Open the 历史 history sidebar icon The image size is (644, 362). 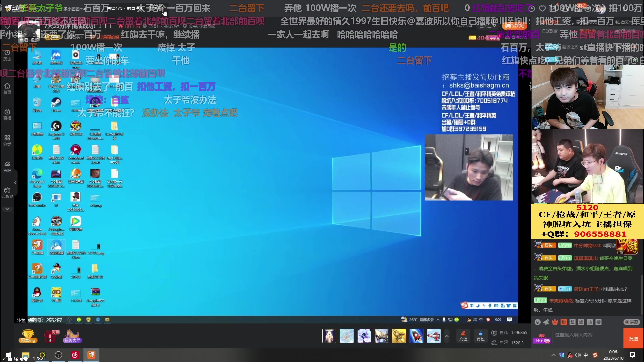coord(7,55)
